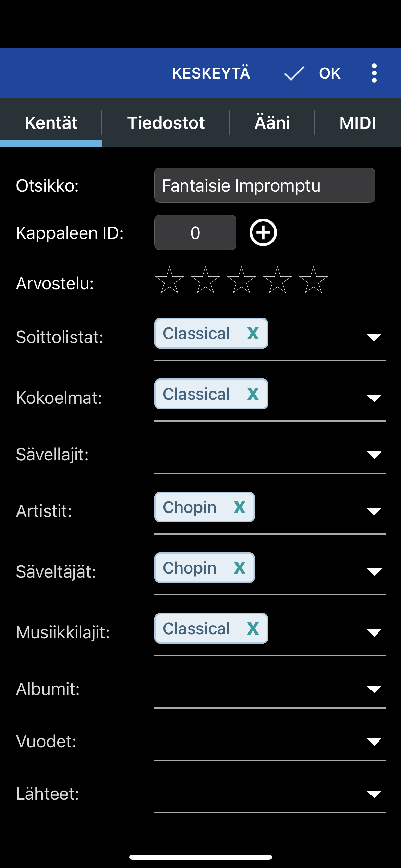The image size is (401, 868).
Task: Open the three-dot overflow menu
Action: (x=374, y=73)
